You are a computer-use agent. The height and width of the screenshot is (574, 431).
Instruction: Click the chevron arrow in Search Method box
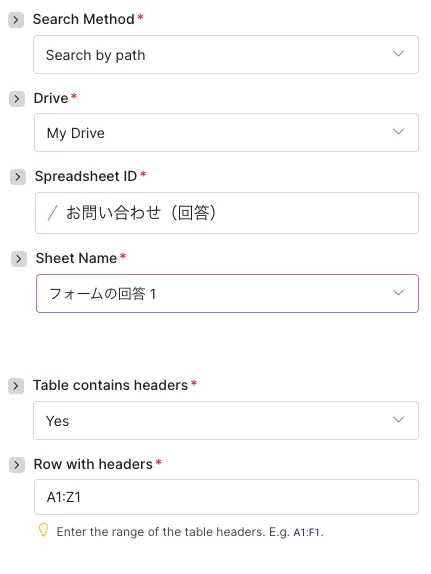click(398, 54)
